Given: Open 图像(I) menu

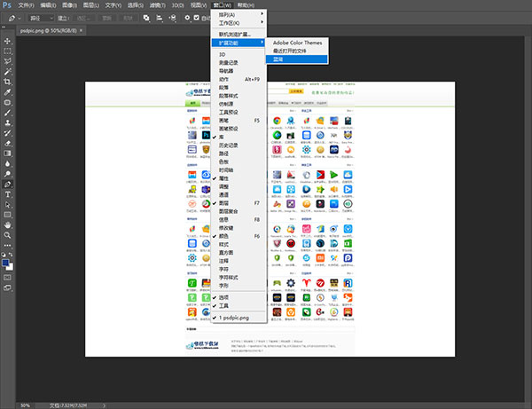Looking at the screenshot, I should [69, 5].
